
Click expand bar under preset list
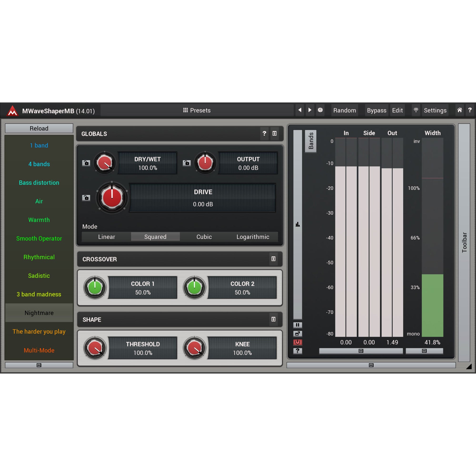39,365
